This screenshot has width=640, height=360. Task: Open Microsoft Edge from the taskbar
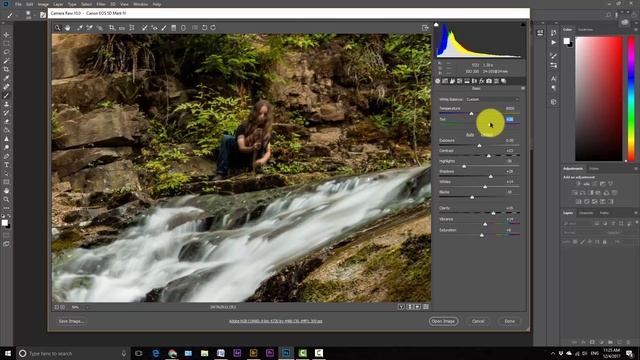[156, 353]
